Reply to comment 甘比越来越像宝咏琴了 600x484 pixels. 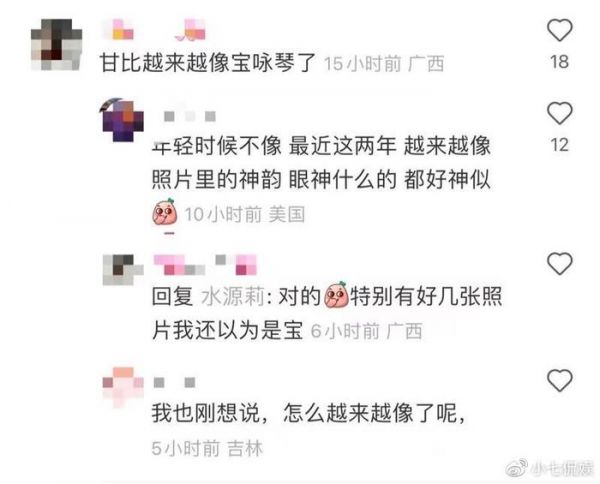[208, 62]
